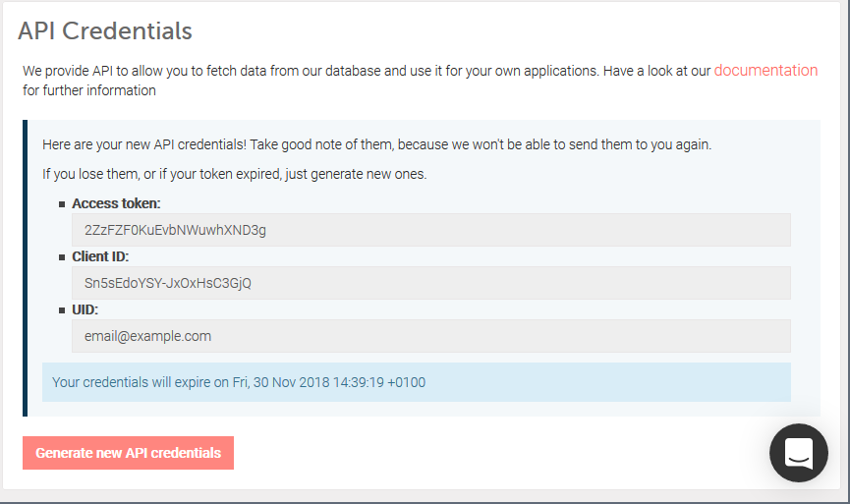Viewport: 850px width, 504px height.
Task: Click the 'Access token:' label
Action: [x=116, y=203]
